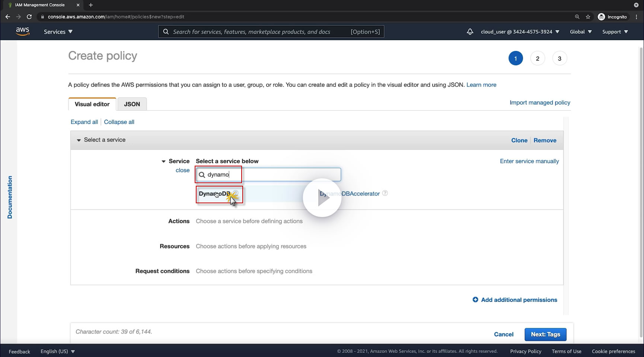
Task: Switch to the JSON tab
Action: (x=132, y=104)
